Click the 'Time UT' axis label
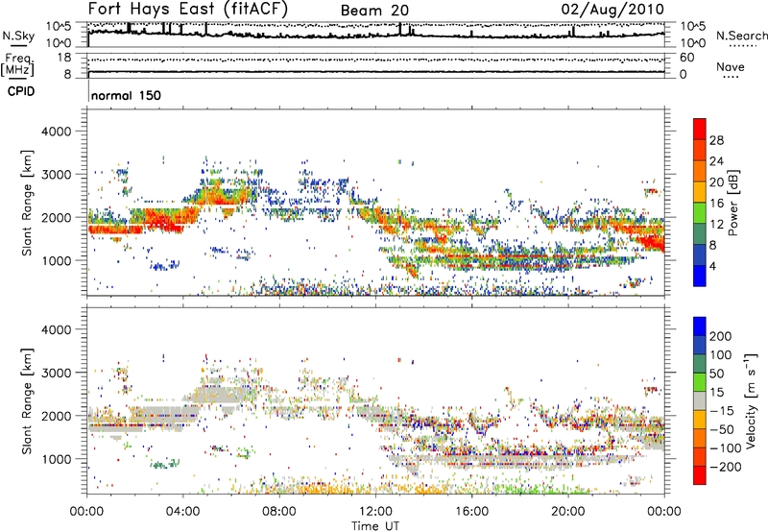 point(375,526)
